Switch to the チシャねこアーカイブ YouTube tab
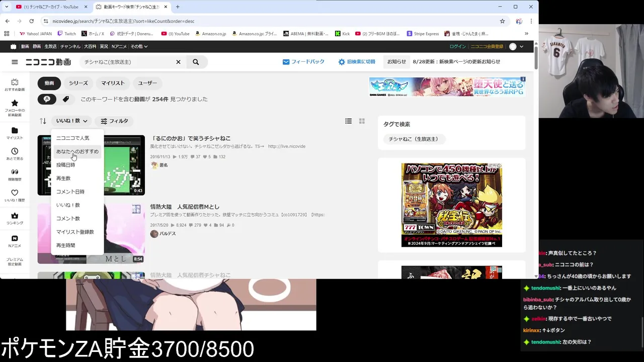The image size is (644, 362). pos(50,7)
